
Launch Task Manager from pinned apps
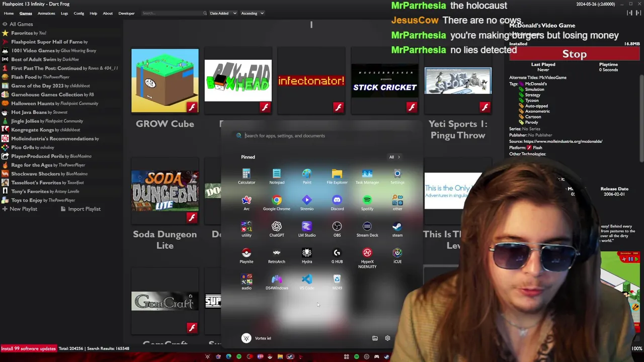(367, 176)
